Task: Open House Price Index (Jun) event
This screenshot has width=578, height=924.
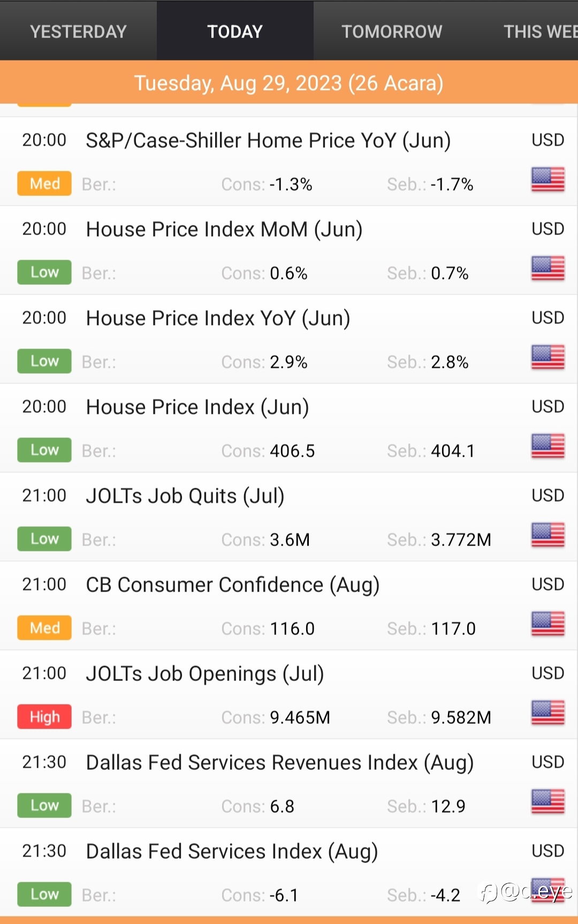Action: point(197,407)
